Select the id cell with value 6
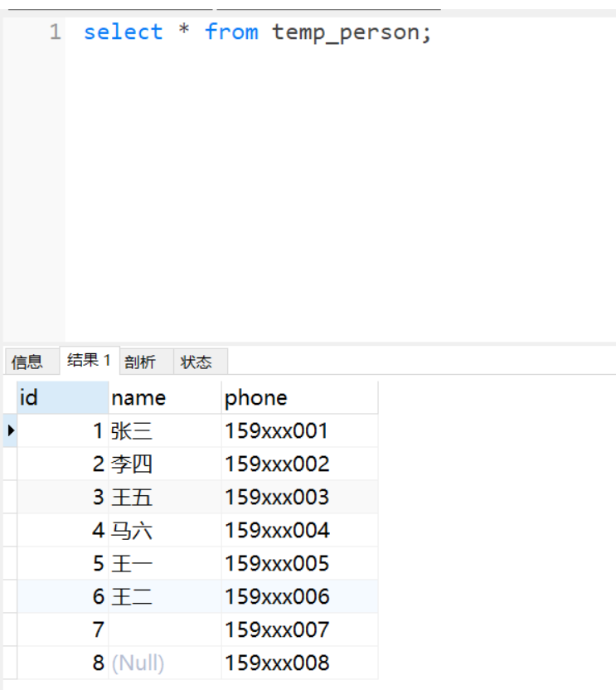The height and width of the screenshot is (690, 616). [62, 596]
